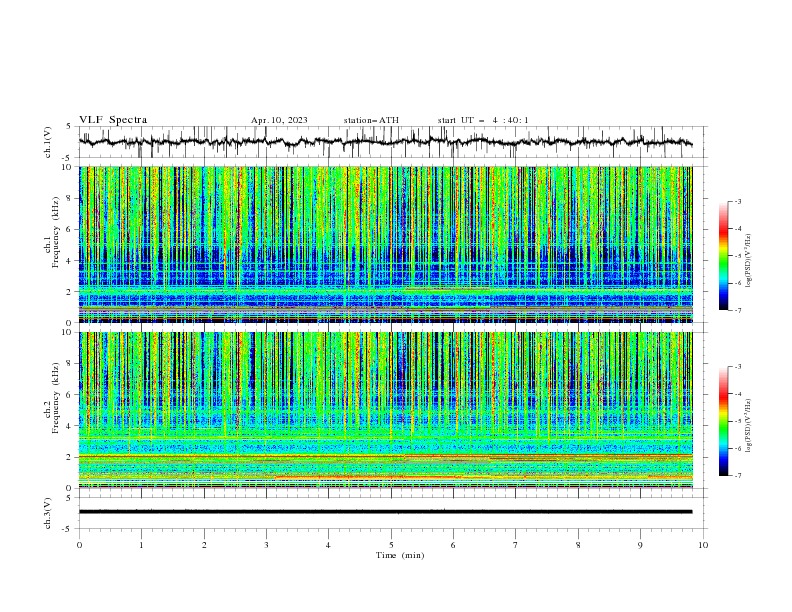
Task: Click the 'ch.1(V)' waveform axis label
Action: [48, 142]
